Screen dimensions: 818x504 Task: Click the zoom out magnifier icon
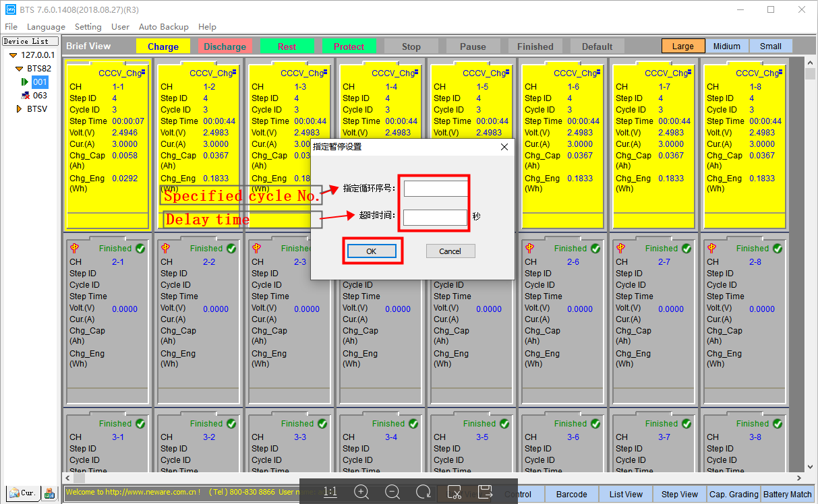(392, 492)
